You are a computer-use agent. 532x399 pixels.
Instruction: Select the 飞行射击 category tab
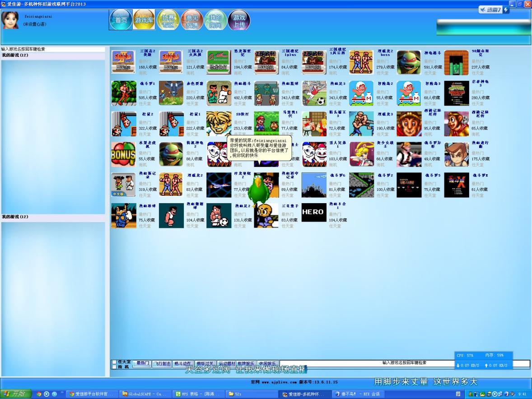coord(163,363)
